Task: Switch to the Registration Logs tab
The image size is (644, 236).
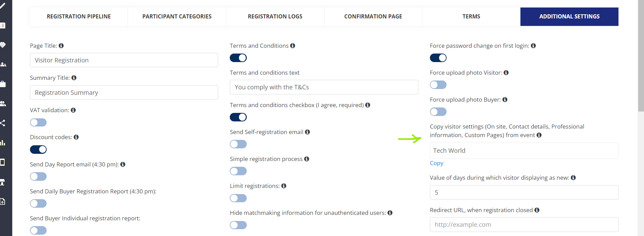Action: pyautogui.click(x=275, y=16)
